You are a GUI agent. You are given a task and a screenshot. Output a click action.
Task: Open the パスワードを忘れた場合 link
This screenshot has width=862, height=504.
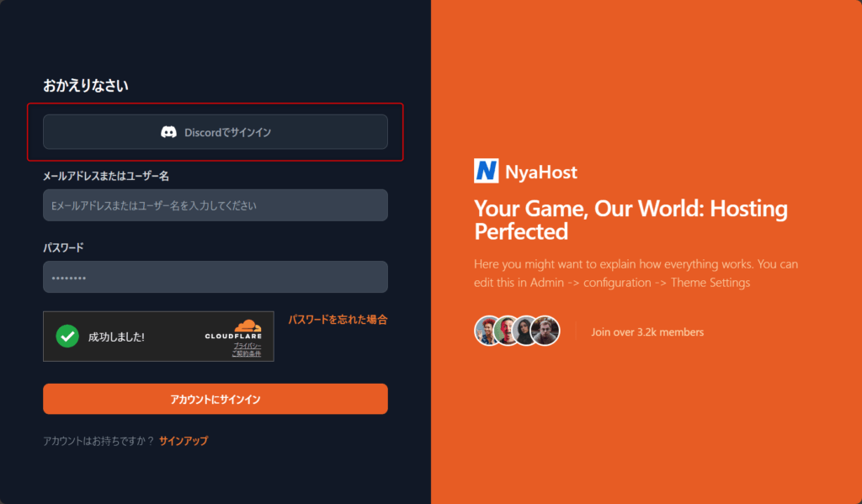coord(338,320)
